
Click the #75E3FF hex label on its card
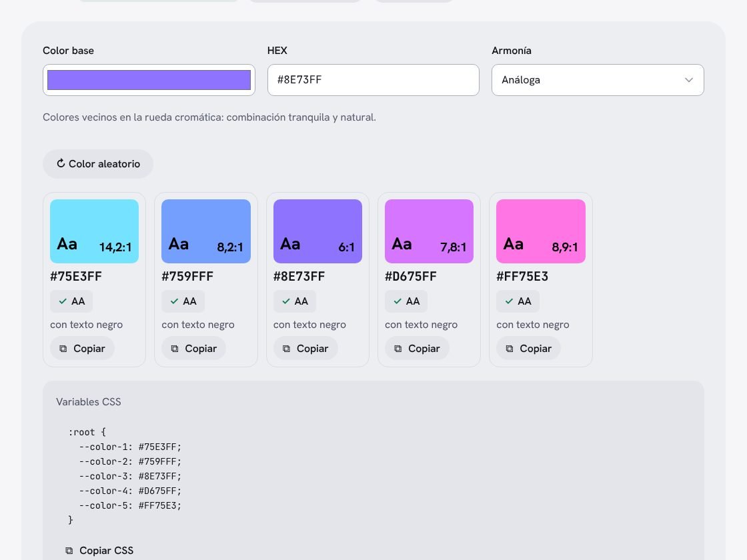(76, 277)
